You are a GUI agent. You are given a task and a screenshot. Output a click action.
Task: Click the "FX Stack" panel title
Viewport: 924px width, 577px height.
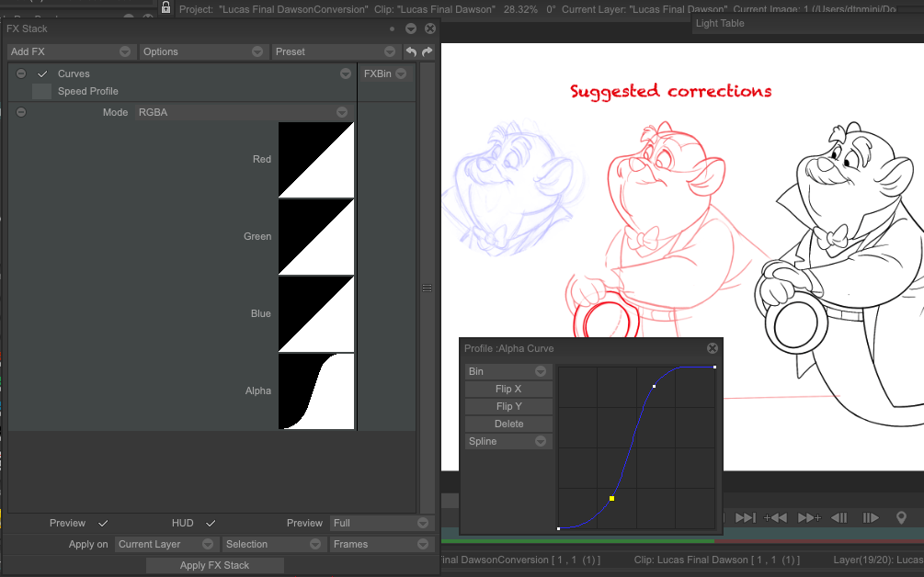coord(27,28)
